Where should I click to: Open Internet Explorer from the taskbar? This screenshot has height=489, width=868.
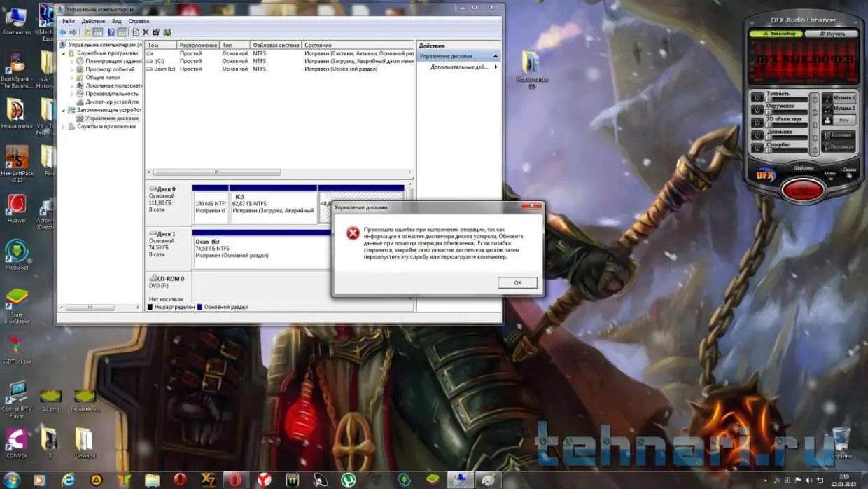(x=69, y=480)
